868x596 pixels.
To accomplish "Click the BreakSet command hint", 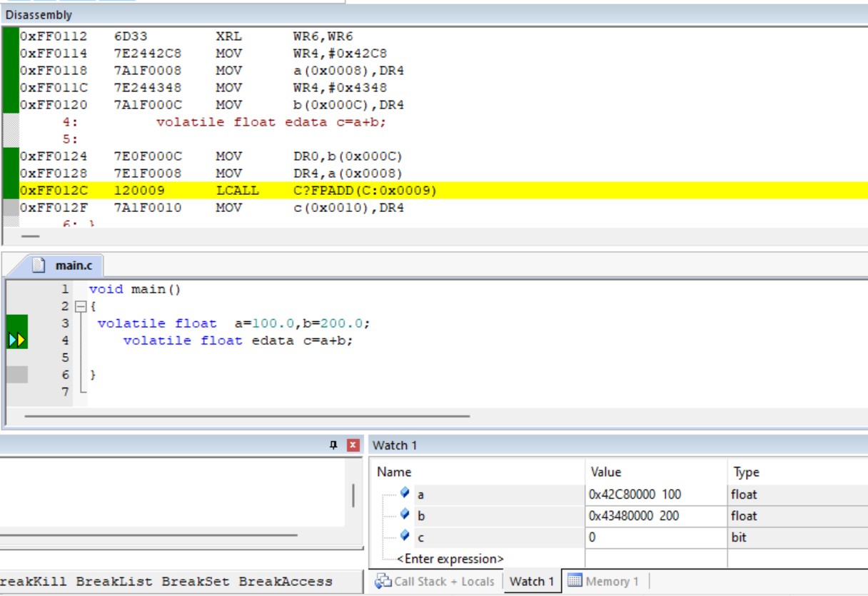I will pos(196,581).
